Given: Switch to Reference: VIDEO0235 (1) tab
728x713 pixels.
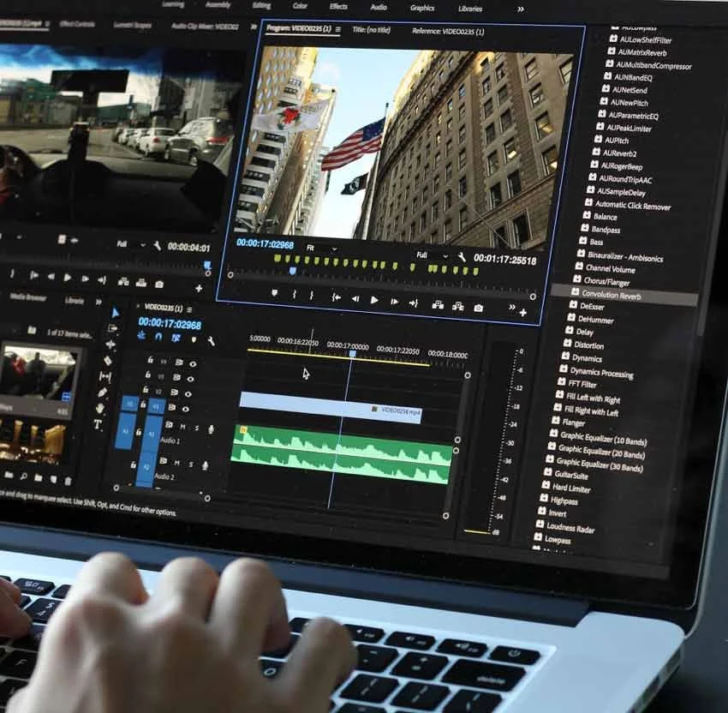Looking at the screenshot, I should click(448, 32).
